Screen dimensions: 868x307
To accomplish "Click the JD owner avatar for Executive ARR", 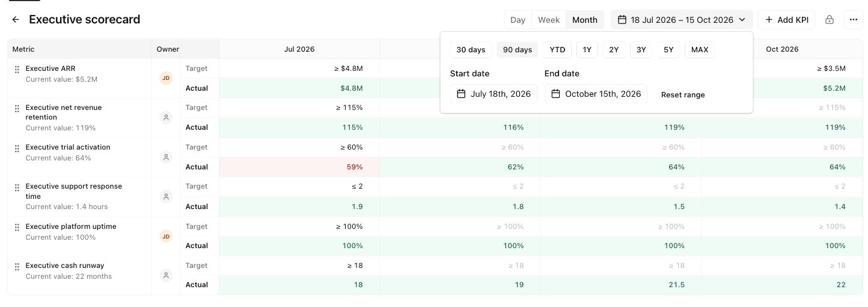I will pyautogui.click(x=166, y=78).
